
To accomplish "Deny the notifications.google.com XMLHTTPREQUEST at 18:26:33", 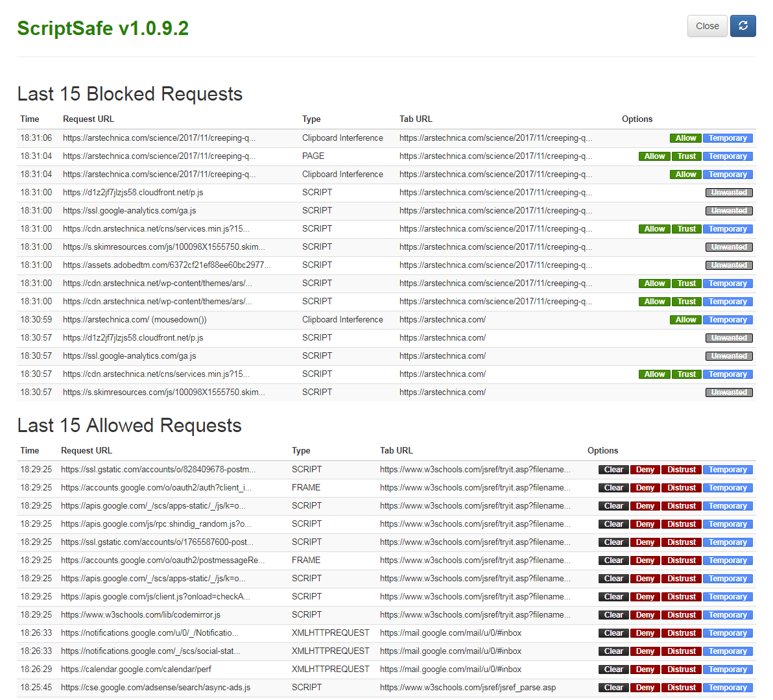I will click(645, 633).
